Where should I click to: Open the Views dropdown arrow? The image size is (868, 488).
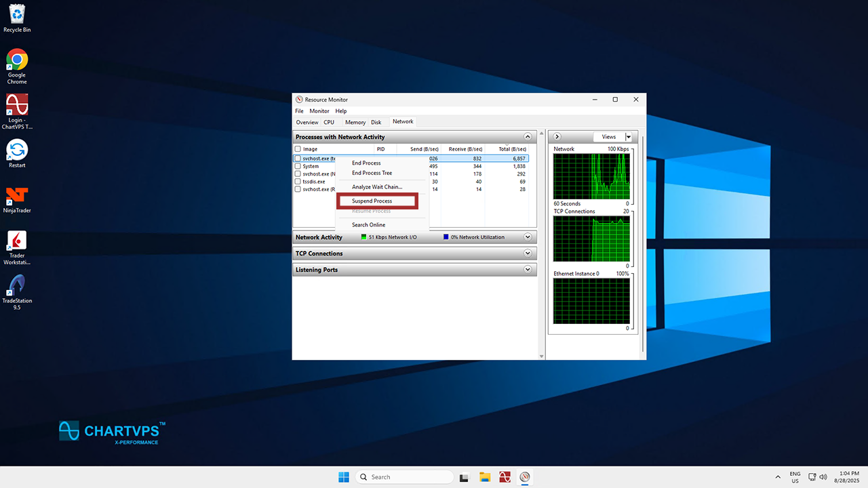tap(628, 137)
